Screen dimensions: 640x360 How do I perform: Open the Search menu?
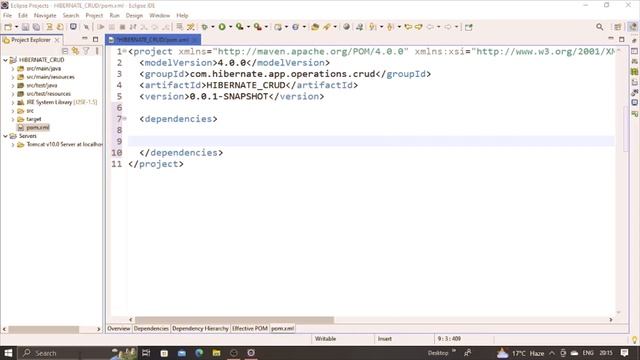[x=71, y=16]
